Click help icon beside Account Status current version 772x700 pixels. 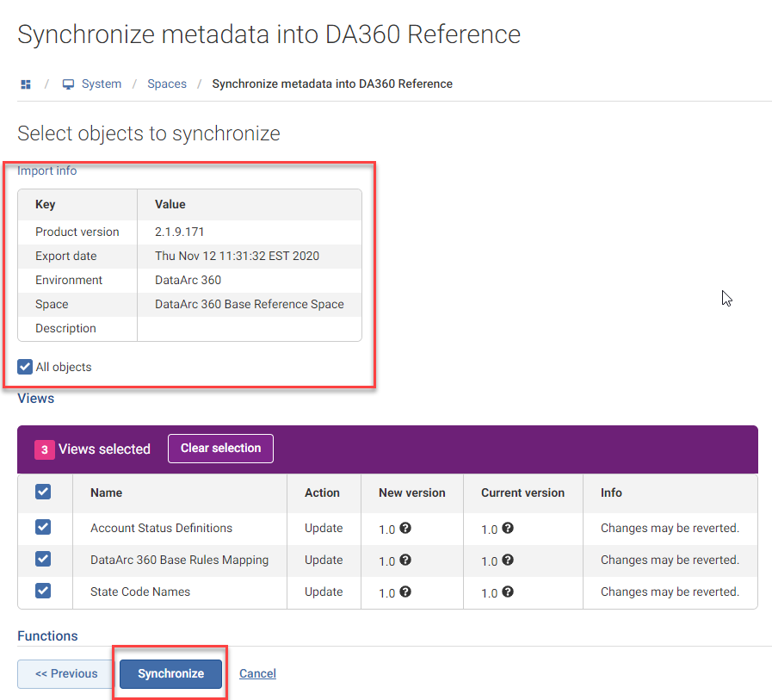coord(508,528)
